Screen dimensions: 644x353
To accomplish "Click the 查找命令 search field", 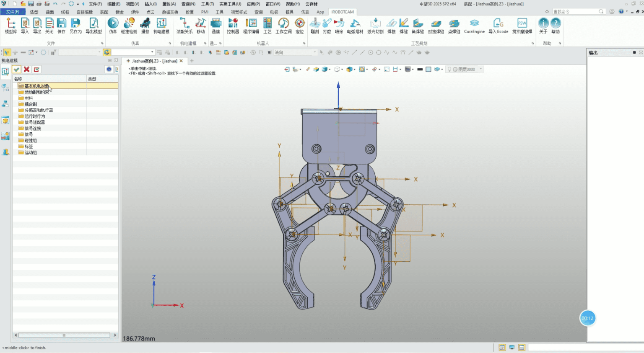I will click(575, 12).
